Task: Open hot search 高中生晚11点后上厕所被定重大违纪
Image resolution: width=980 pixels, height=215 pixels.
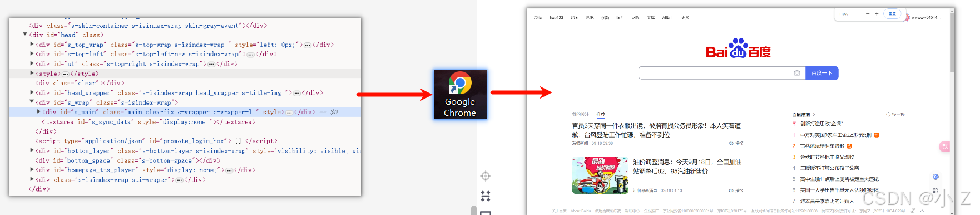Action: tap(839, 179)
